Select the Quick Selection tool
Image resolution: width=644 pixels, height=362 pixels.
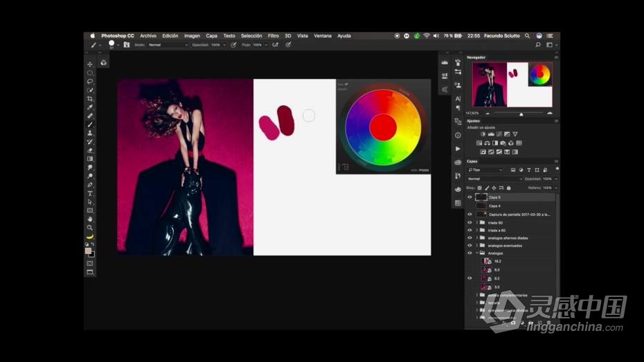coord(90,90)
